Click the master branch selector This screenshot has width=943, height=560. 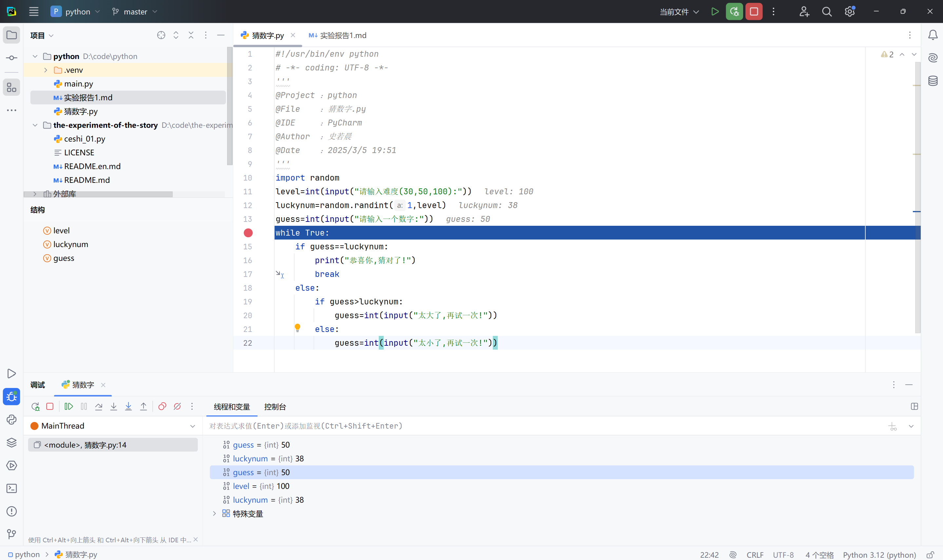135,12
